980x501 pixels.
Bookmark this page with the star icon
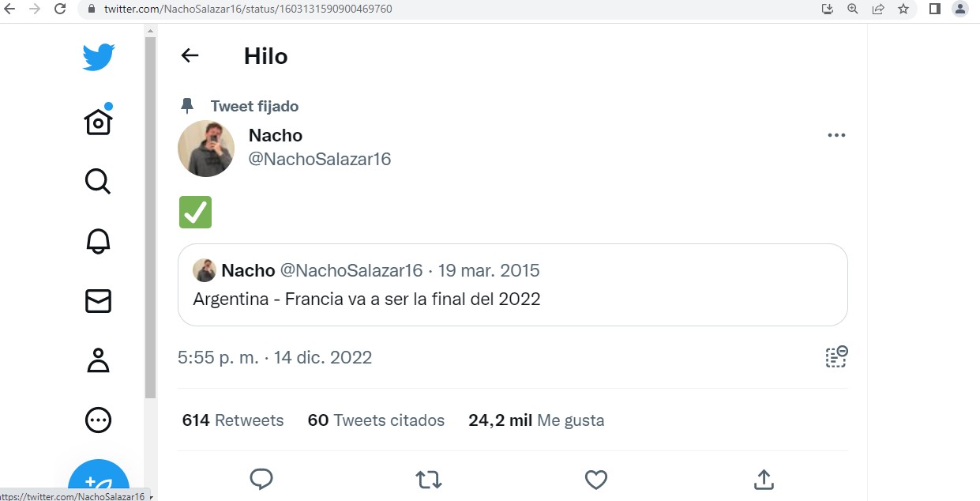903,9
